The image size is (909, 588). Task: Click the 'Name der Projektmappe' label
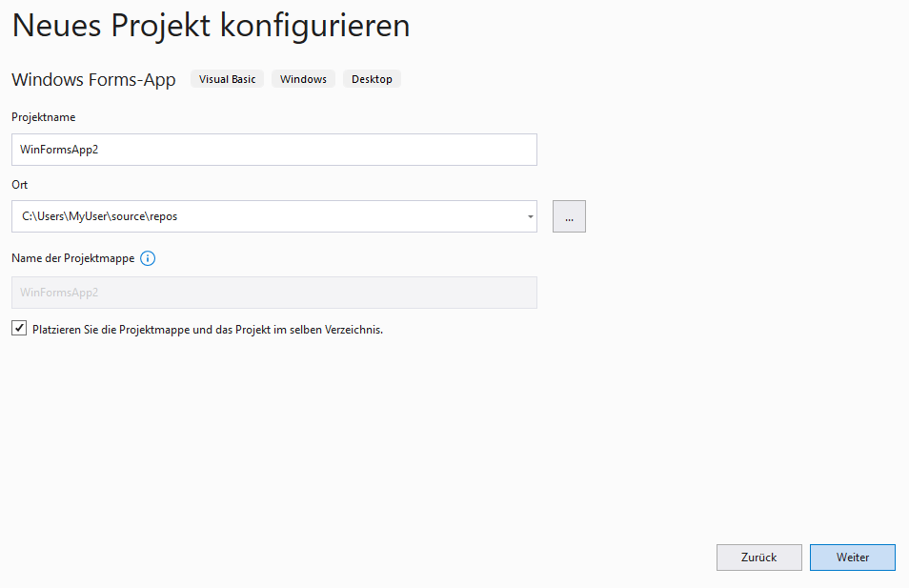click(x=73, y=258)
